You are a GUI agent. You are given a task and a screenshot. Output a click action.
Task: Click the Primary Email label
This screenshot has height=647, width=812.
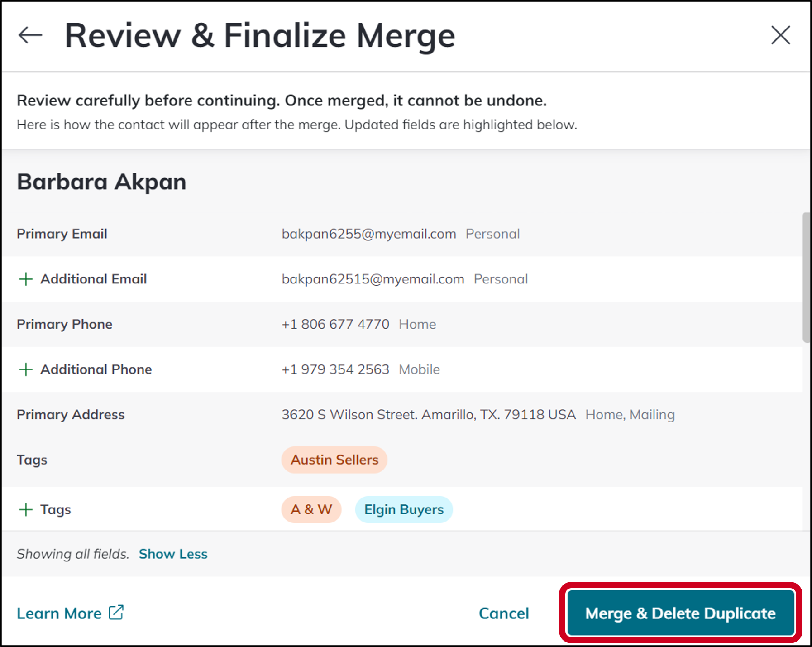point(62,234)
